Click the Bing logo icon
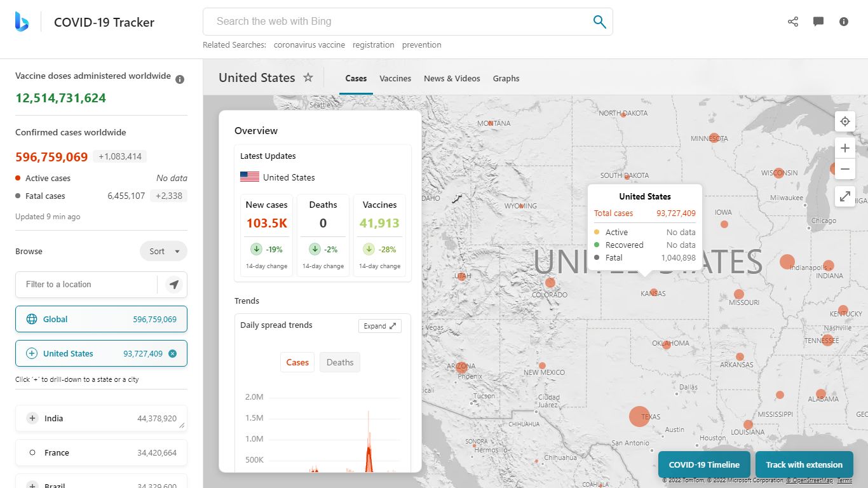868x488 pixels. point(22,22)
